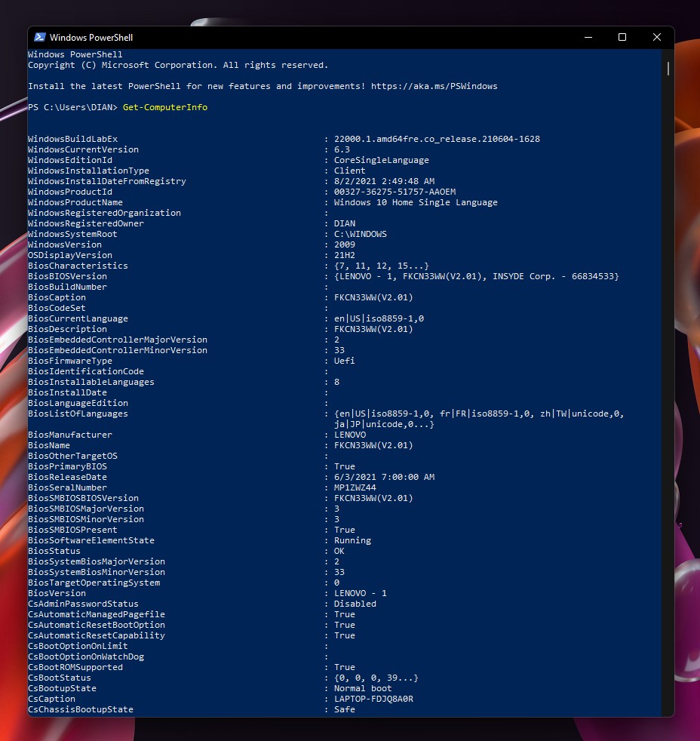The image size is (700, 741).
Task: Click the Get-ComputerInfo command text
Action: tap(164, 107)
